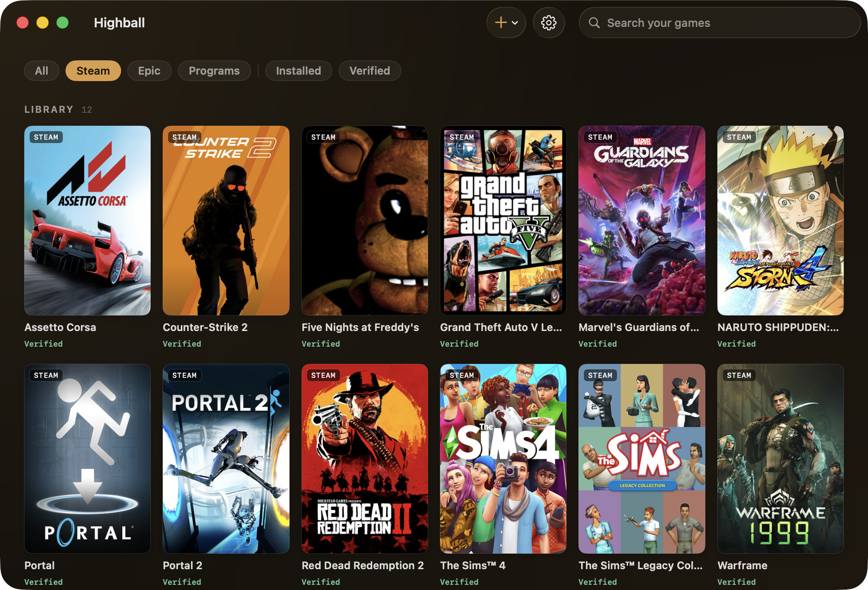Click STEAM badge on Red Dead card

pos(323,375)
